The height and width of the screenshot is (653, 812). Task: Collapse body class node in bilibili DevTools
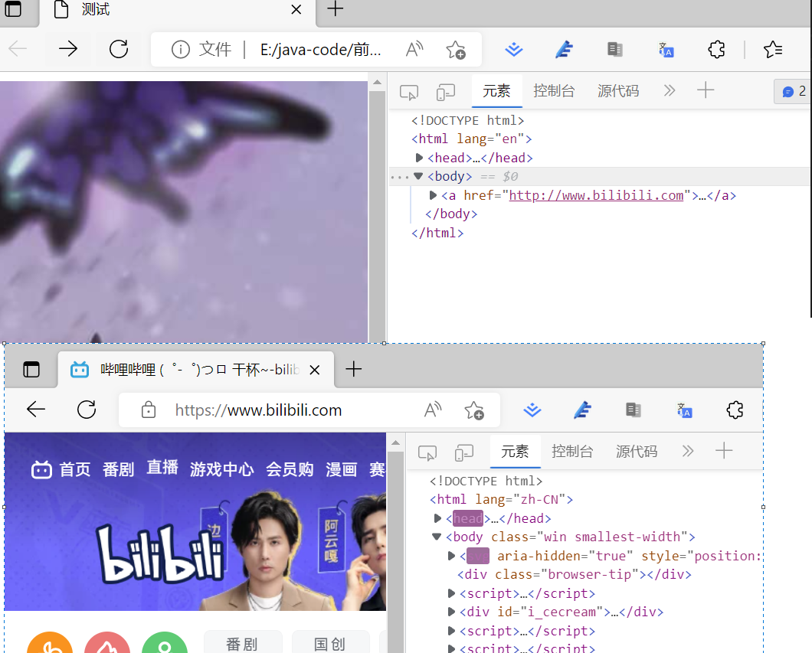tap(437, 537)
